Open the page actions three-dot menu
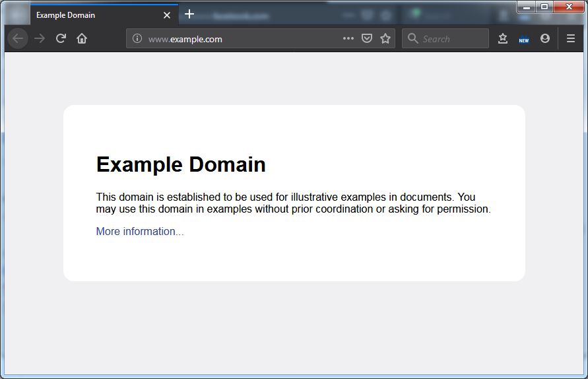588x379 pixels. tap(348, 39)
